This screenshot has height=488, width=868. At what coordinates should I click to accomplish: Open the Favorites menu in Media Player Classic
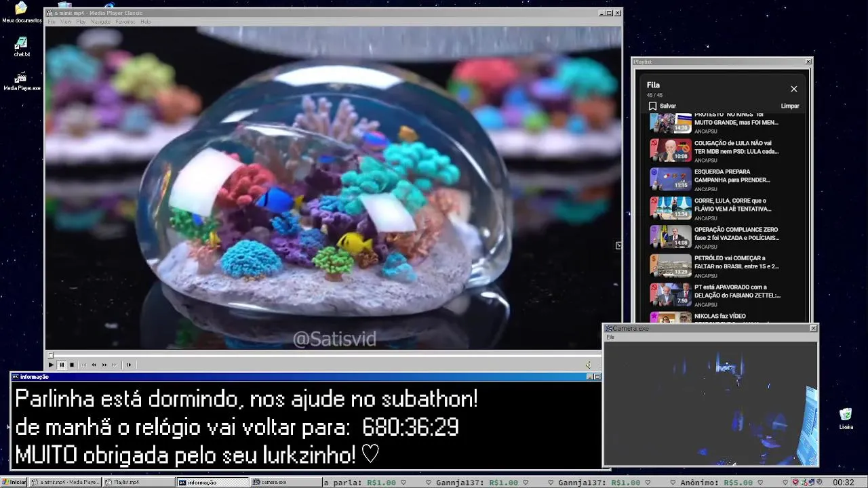pyautogui.click(x=125, y=22)
